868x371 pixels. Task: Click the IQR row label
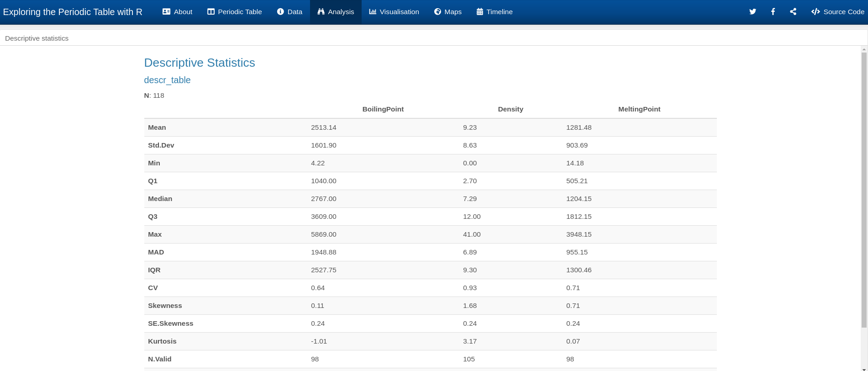[x=154, y=270]
